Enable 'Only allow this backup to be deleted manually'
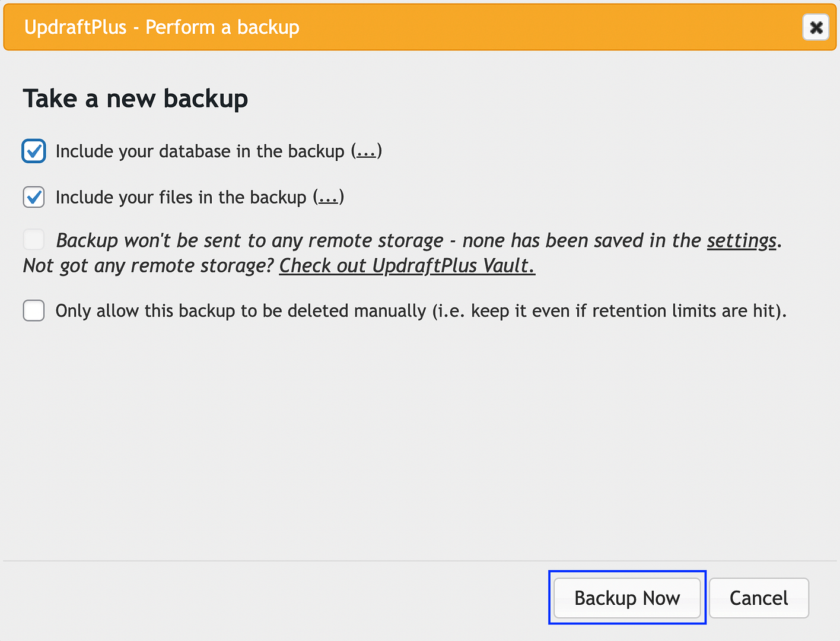Screen dimensions: 840x641 click(34, 310)
